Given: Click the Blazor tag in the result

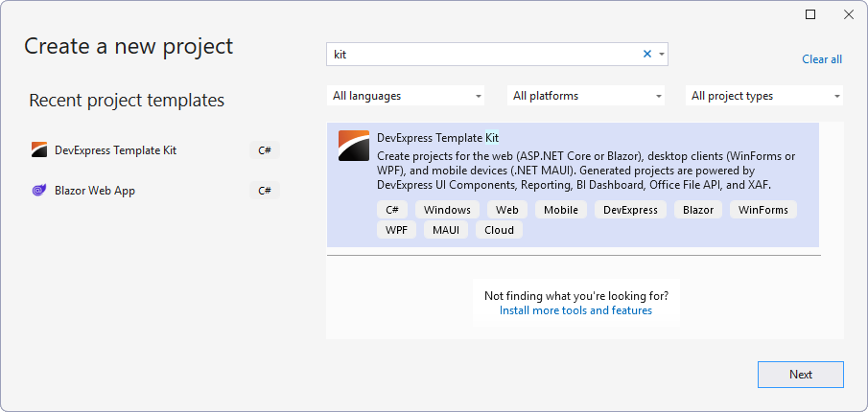Looking at the screenshot, I should click(x=698, y=210).
